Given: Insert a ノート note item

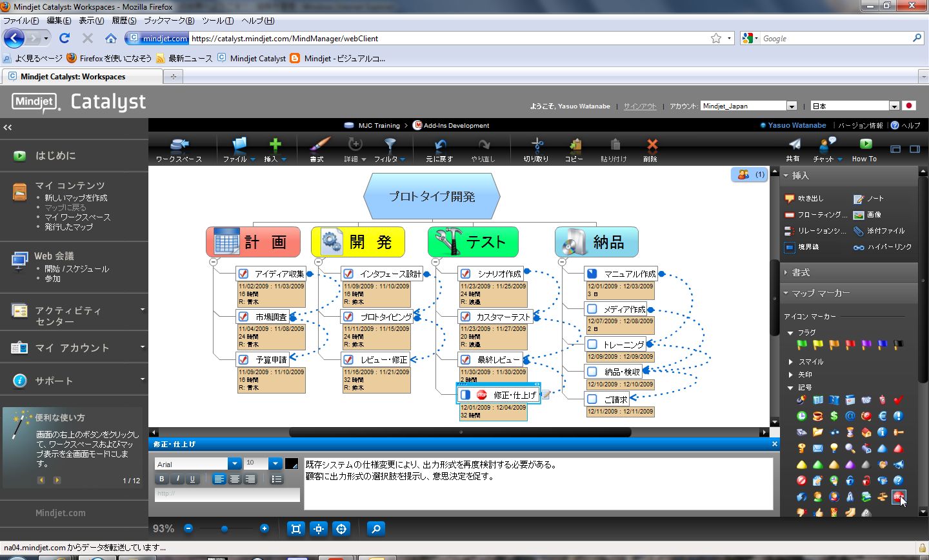Looking at the screenshot, I should click(868, 199).
